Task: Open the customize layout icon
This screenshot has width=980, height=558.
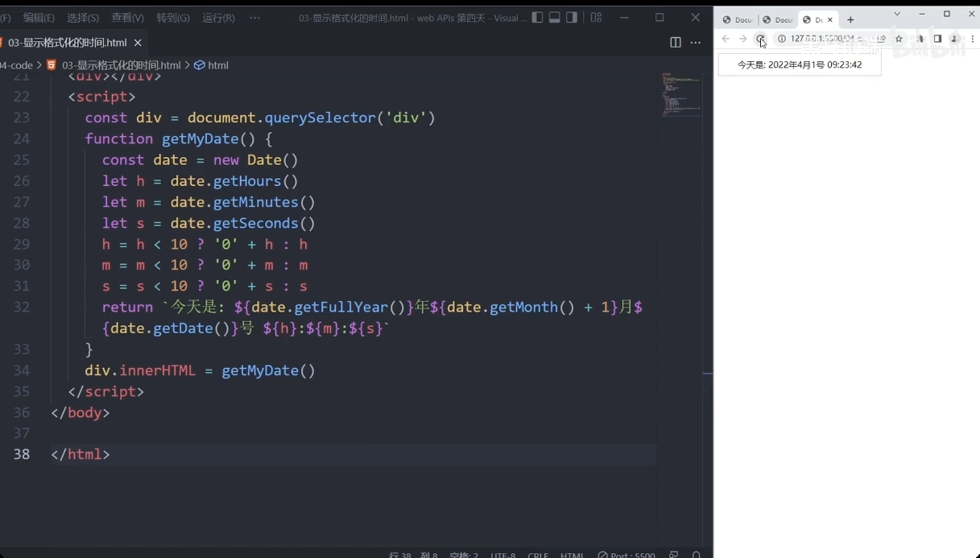Action: coord(596,18)
